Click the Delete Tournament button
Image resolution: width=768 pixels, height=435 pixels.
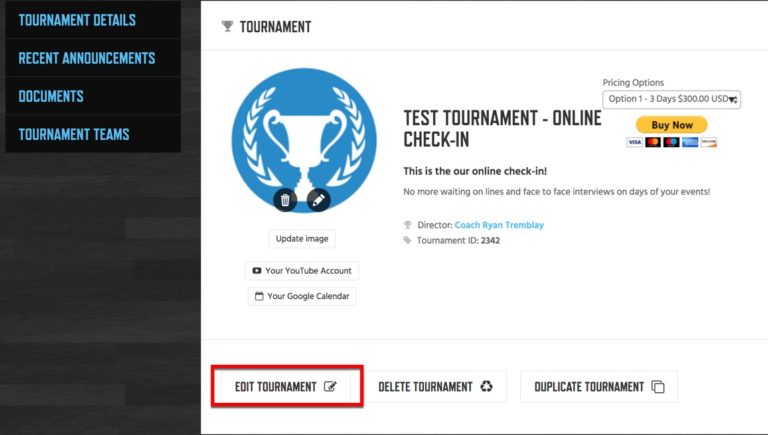[x=435, y=387]
